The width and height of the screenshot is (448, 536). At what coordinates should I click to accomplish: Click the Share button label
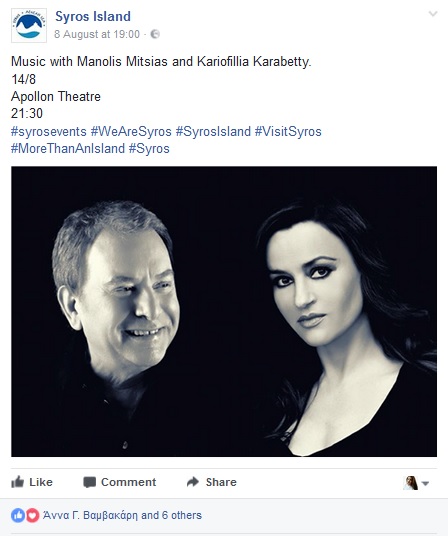point(221,482)
